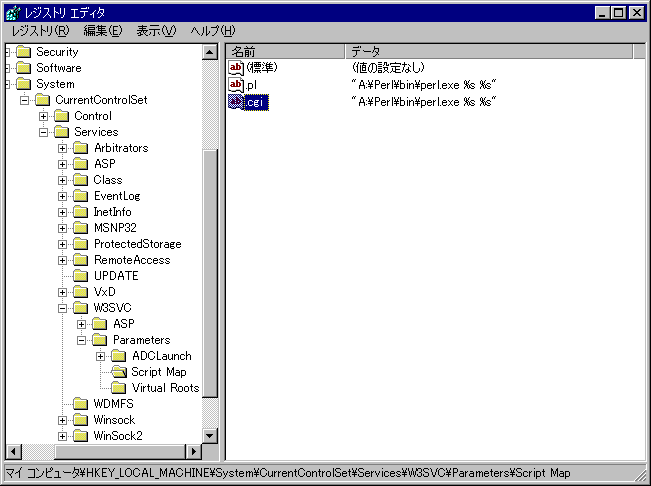The image size is (651, 486).
Task: Click the ADCLaunch folder icon
Action: (x=119, y=356)
